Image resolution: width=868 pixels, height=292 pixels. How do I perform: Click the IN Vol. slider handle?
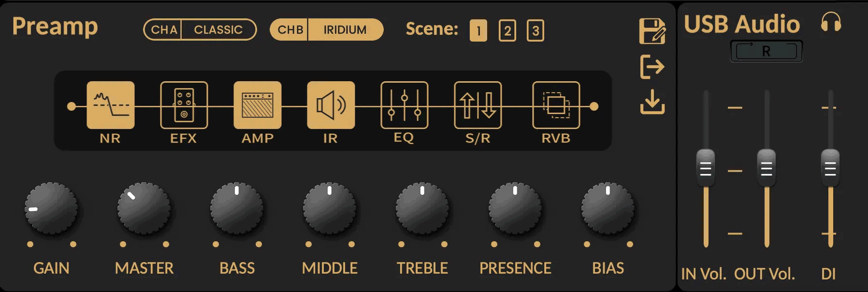[706, 168]
